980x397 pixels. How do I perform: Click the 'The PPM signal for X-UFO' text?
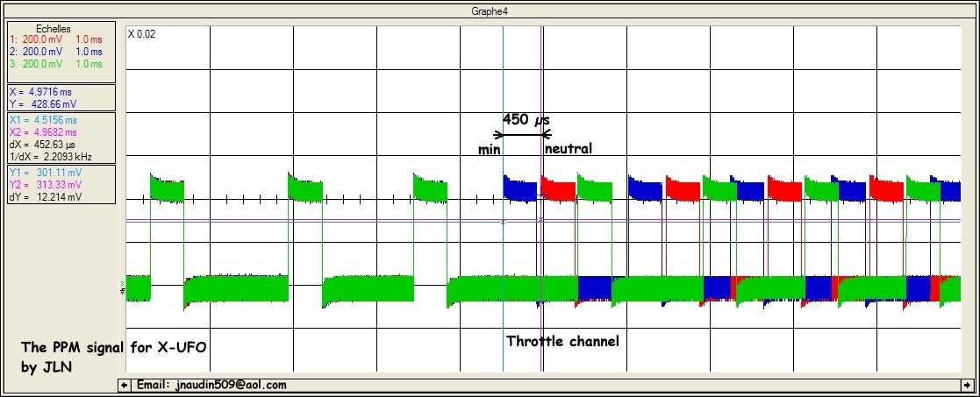coord(114,348)
